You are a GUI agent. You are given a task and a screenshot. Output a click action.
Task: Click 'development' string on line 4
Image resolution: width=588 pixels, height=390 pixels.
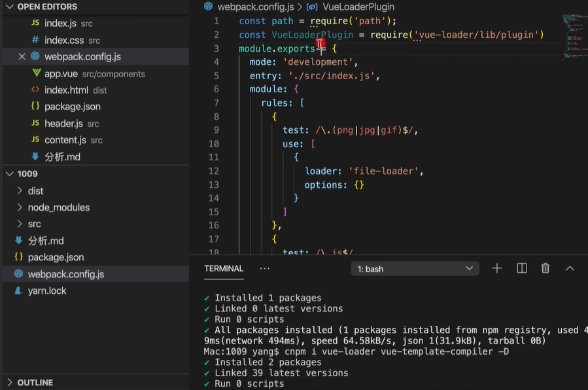[x=318, y=62]
